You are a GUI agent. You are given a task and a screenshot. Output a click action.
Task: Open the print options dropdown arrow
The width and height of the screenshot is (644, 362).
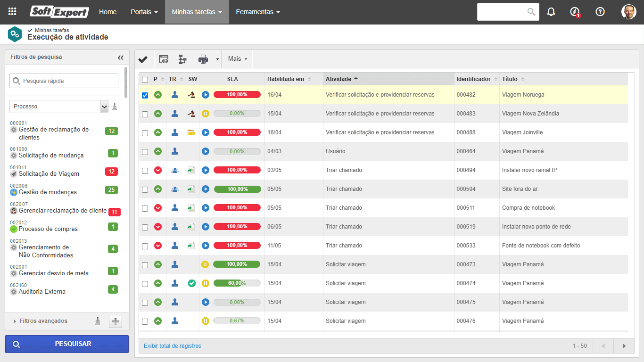(217, 59)
